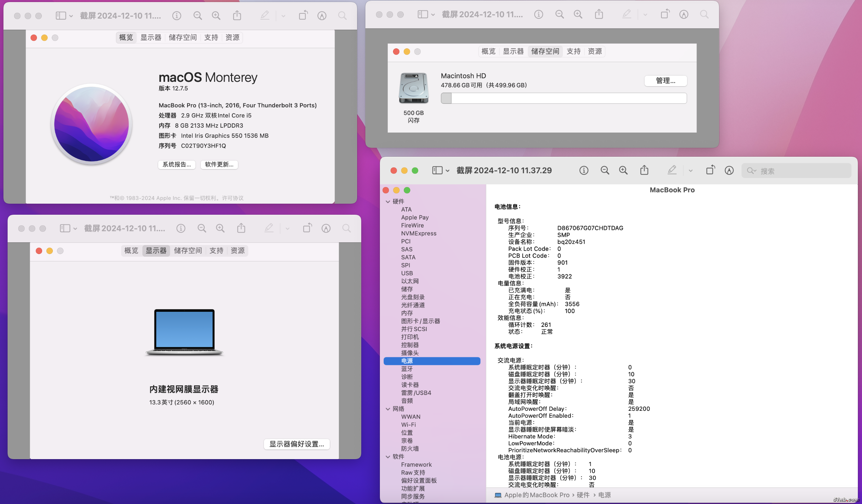Click the share icon in active Preview window

[x=644, y=171]
